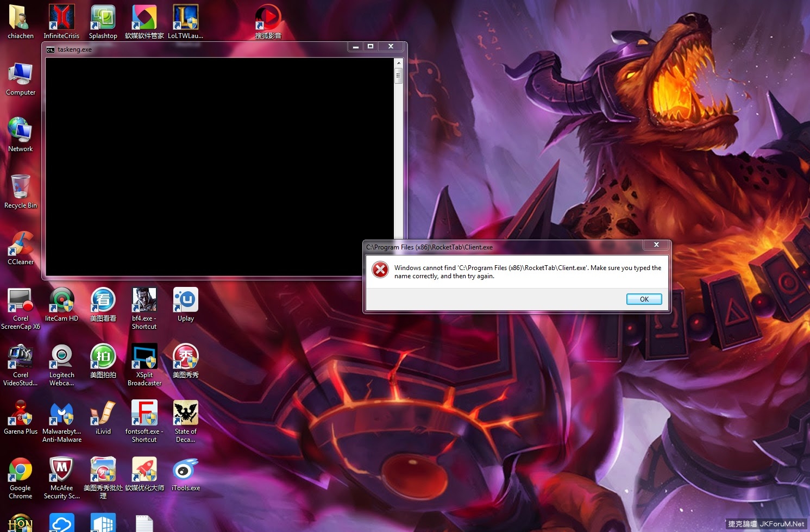
Task: Select the Corel ScreenCap X6 icon
Action: coord(21,301)
